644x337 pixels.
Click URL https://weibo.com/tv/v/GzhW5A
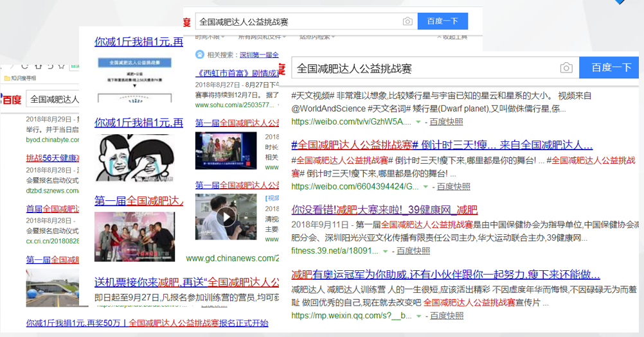pyautogui.click(x=351, y=122)
